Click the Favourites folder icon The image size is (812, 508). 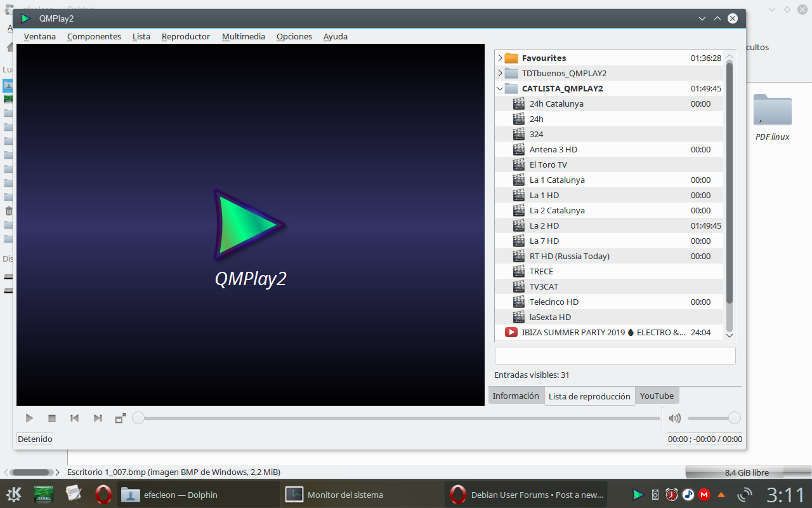(x=511, y=58)
